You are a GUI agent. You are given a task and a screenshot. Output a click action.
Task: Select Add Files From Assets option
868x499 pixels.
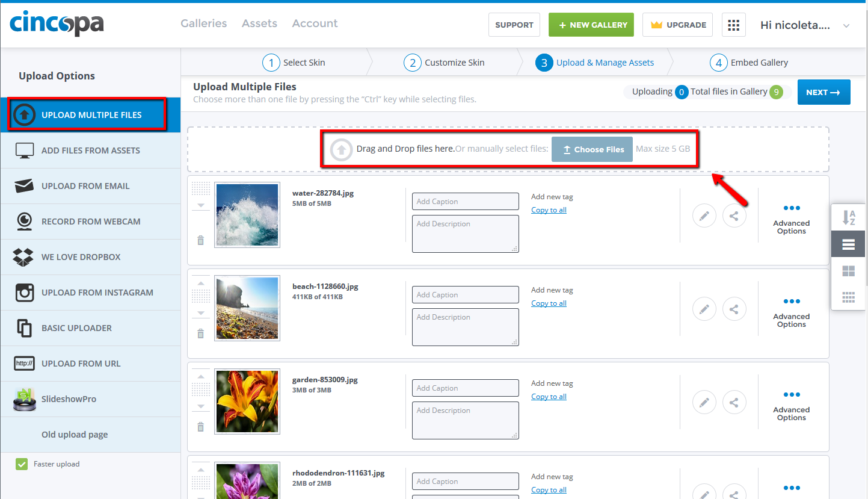[90, 150]
